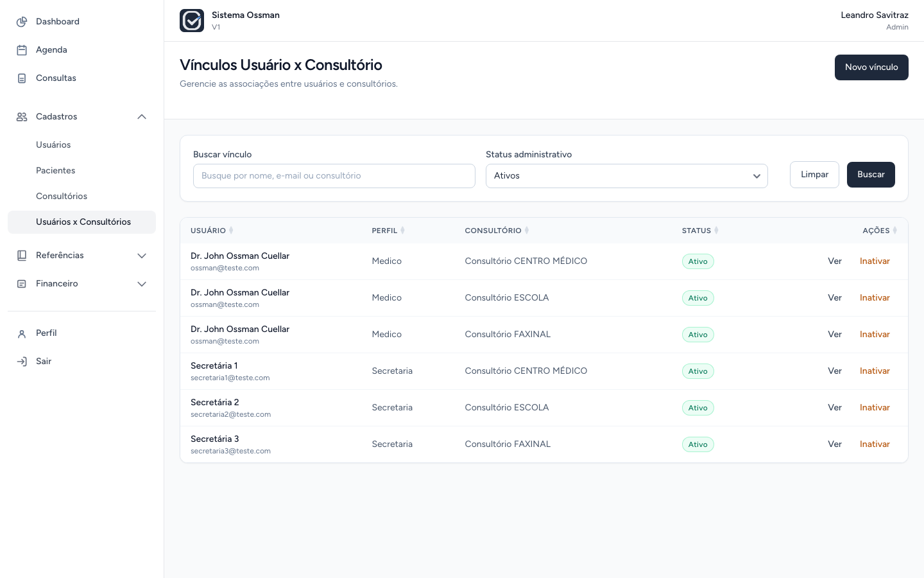Image resolution: width=924 pixels, height=578 pixels.
Task: Click the Novo vínculo button
Action: 871,67
